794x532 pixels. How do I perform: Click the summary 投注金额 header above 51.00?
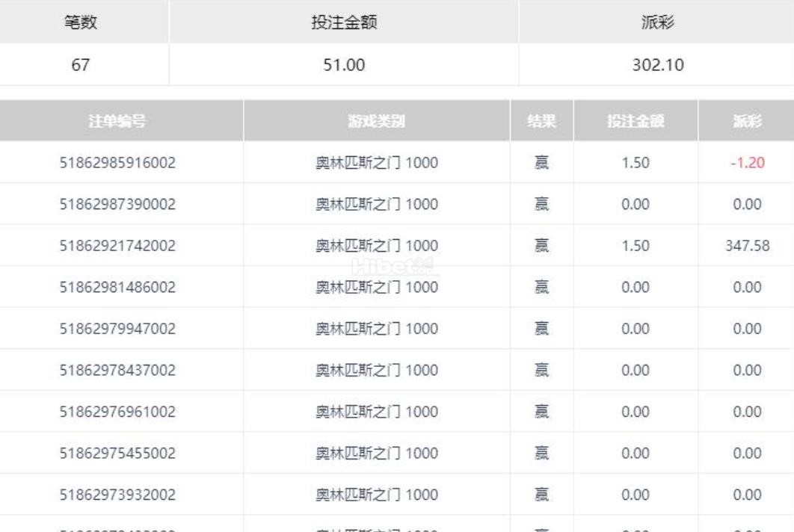pos(344,22)
